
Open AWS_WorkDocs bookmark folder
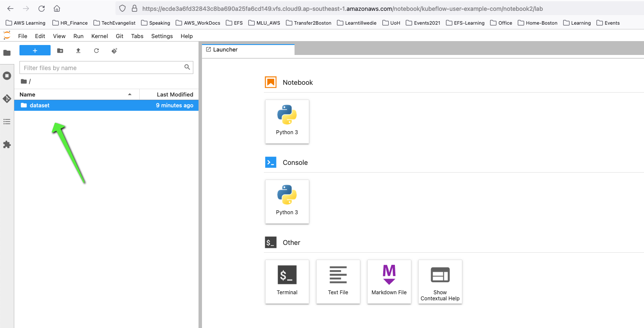[x=198, y=23]
